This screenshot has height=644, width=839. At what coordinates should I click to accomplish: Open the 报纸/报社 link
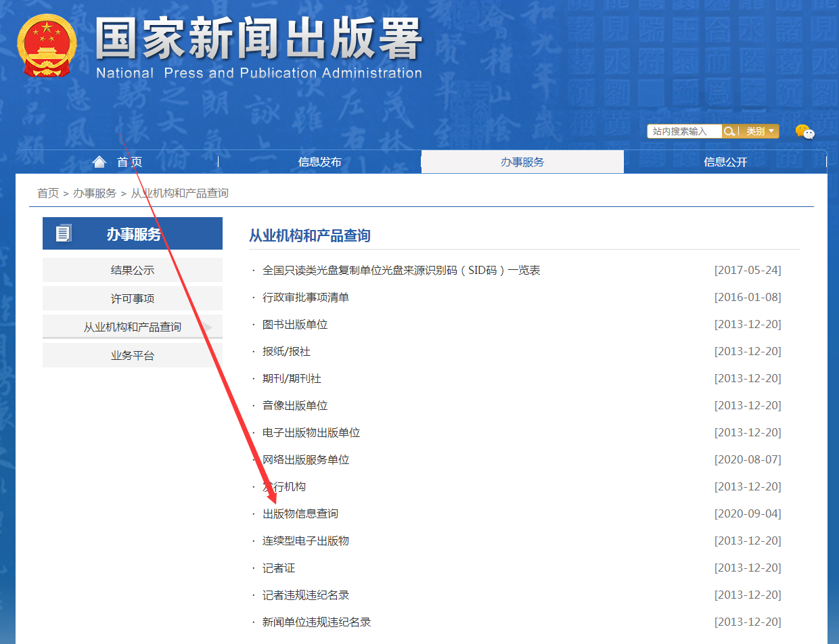pos(286,352)
